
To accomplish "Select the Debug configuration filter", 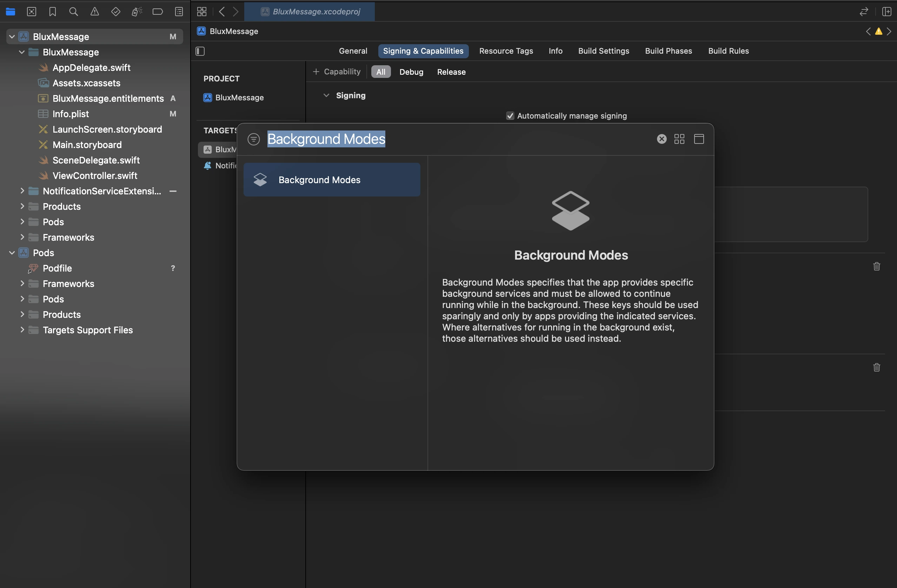I will pyautogui.click(x=411, y=72).
